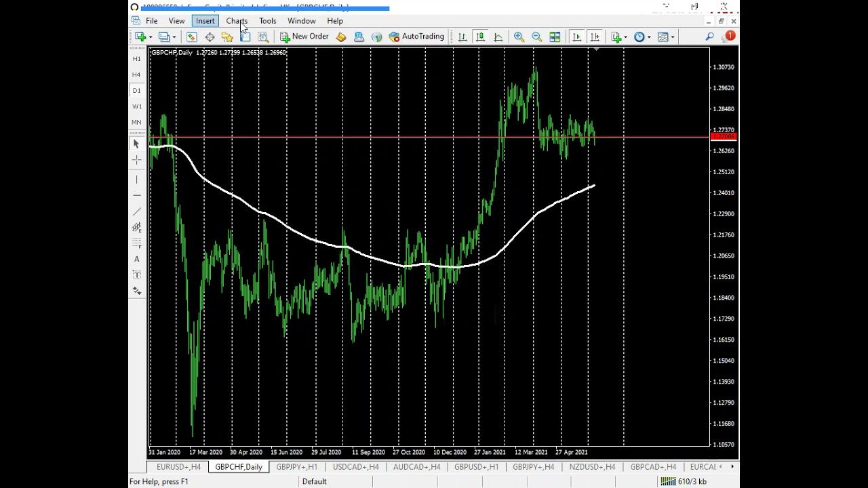868x488 pixels.
Task: Switch to line chart display
Action: point(498,37)
